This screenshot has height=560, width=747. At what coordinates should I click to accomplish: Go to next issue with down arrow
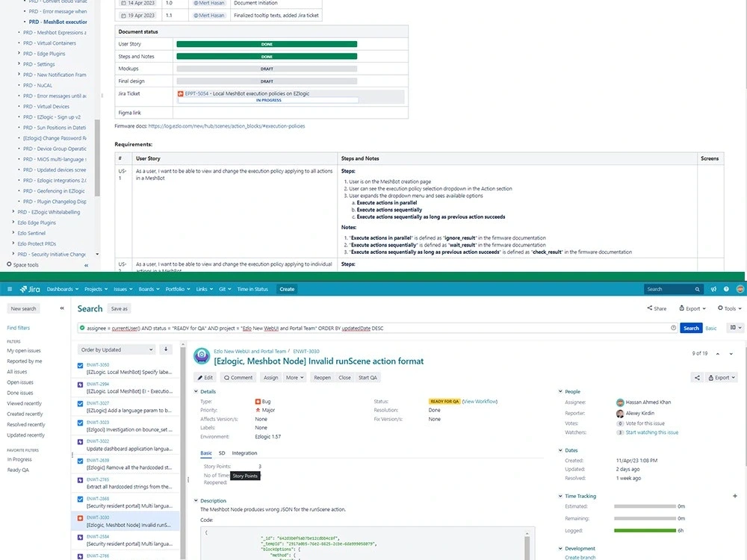coord(731,354)
